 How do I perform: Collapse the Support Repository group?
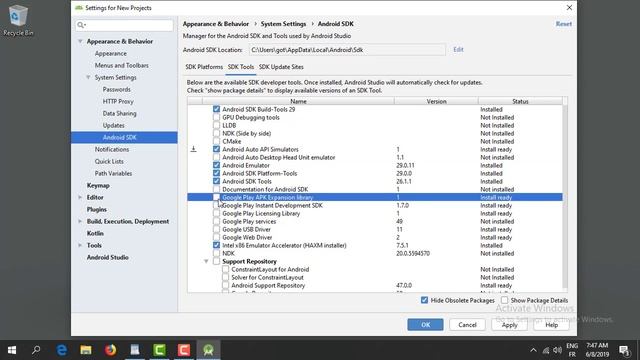pyautogui.click(x=206, y=261)
